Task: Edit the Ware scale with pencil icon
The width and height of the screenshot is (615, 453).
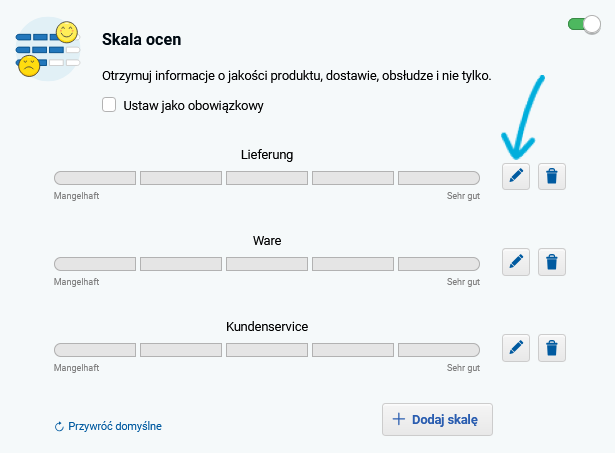Action: (x=516, y=263)
